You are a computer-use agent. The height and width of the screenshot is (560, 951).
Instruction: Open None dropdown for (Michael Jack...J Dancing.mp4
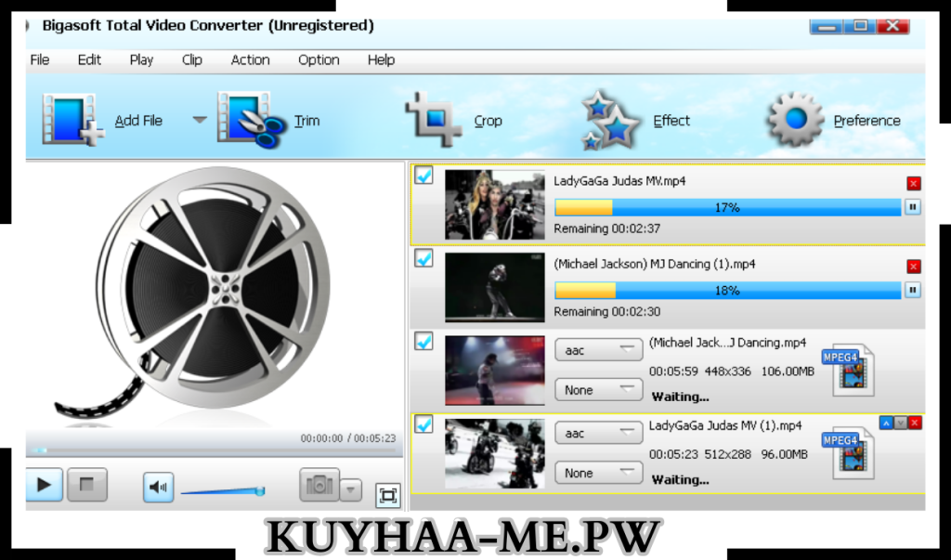(599, 389)
